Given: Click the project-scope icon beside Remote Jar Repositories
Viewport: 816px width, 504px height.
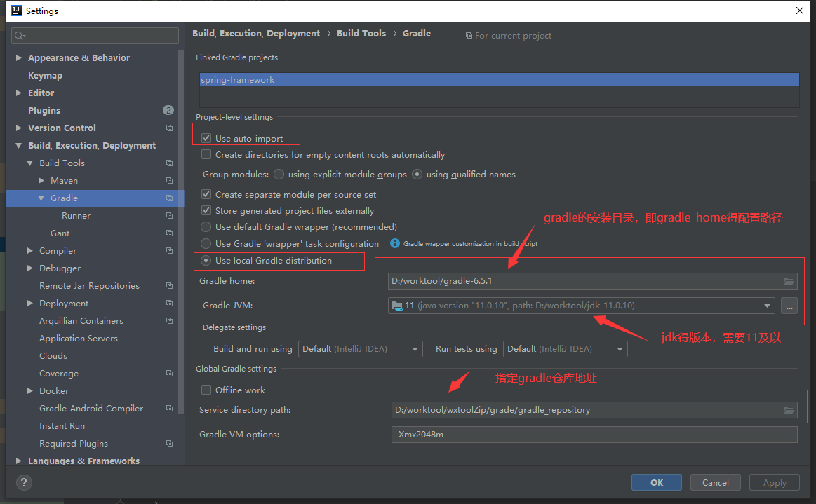Looking at the screenshot, I should coord(169,285).
